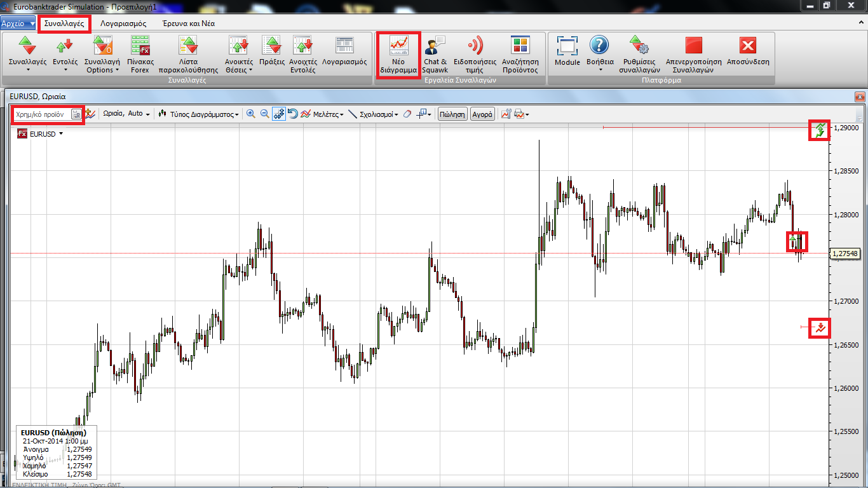
Task: Open the Βοήθεια help button
Action: (x=600, y=54)
